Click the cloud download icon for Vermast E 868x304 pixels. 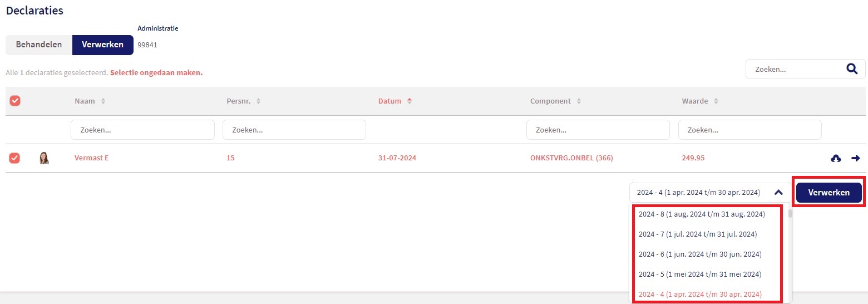[x=835, y=159]
